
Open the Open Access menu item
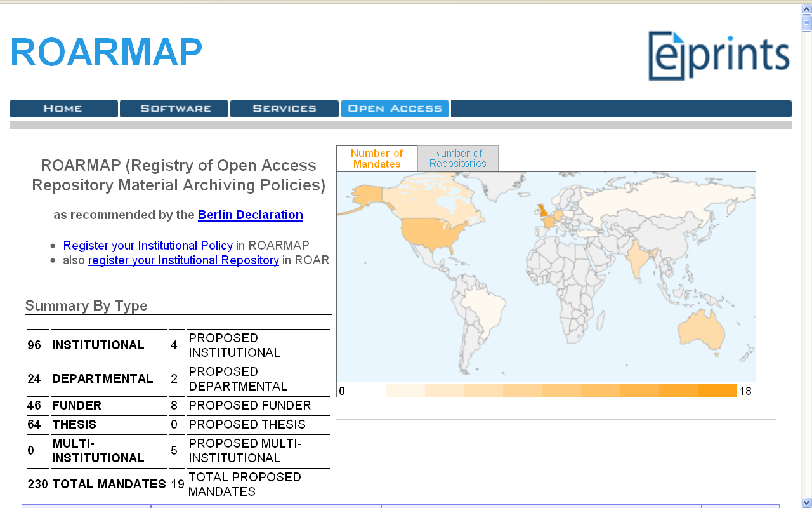tap(395, 109)
